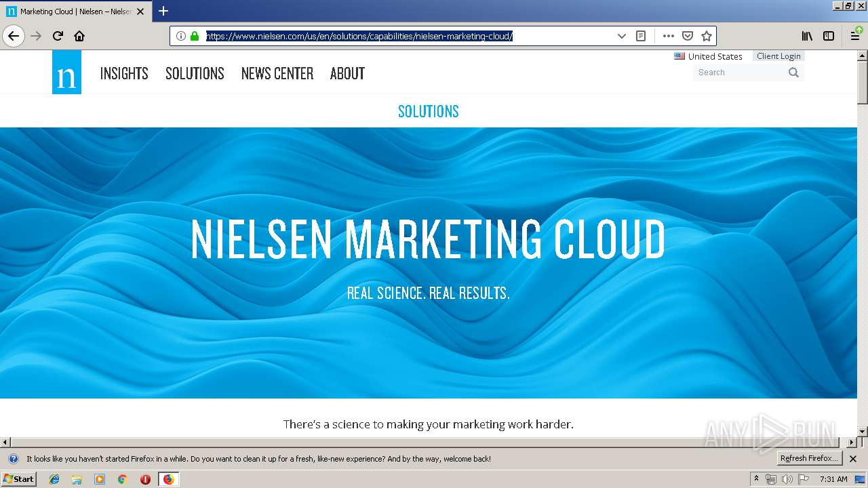Dismiss the Firefox refresh notification bar
Screen dimensions: 868x488
click(x=853, y=459)
